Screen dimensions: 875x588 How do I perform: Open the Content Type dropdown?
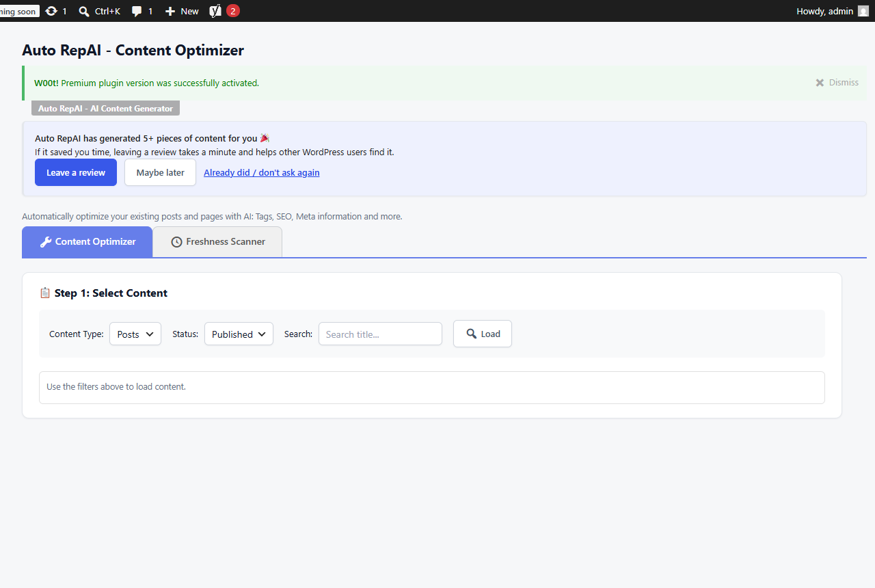click(135, 334)
